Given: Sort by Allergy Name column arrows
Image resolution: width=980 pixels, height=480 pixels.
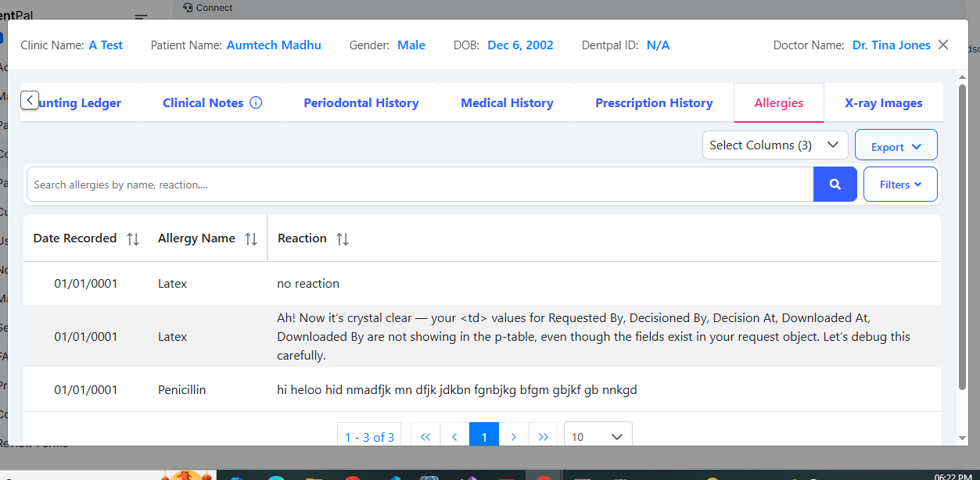Looking at the screenshot, I should point(251,239).
